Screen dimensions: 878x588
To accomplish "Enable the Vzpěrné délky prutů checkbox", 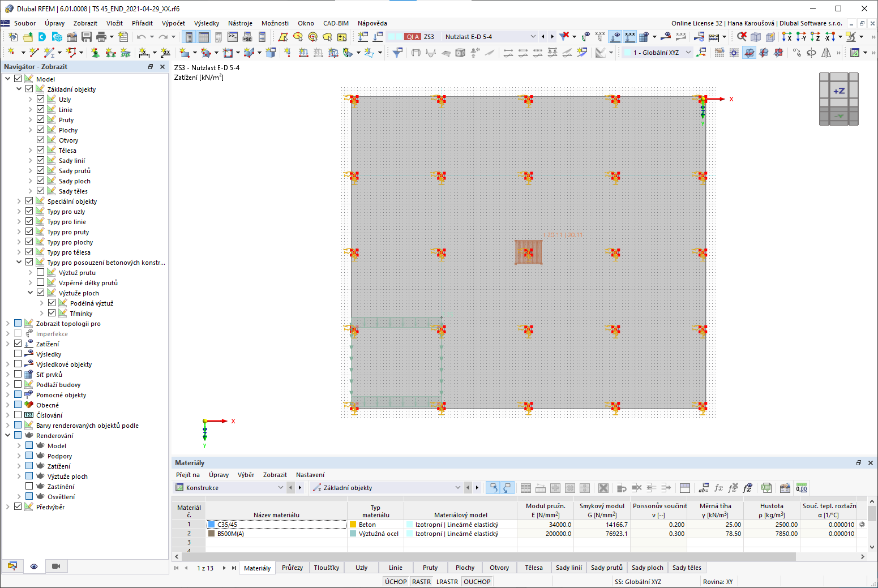I will [x=40, y=282].
